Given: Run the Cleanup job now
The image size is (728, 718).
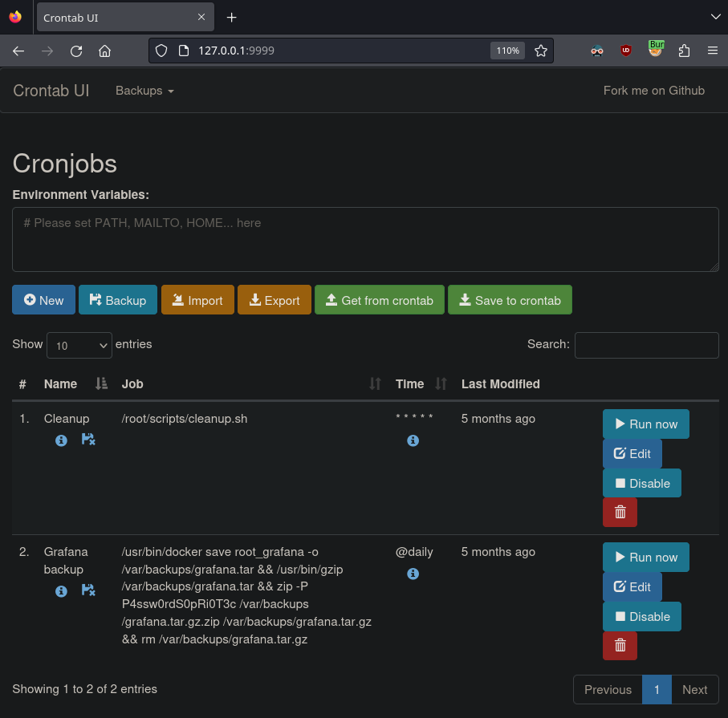Looking at the screenshot, I should (646, 424).
